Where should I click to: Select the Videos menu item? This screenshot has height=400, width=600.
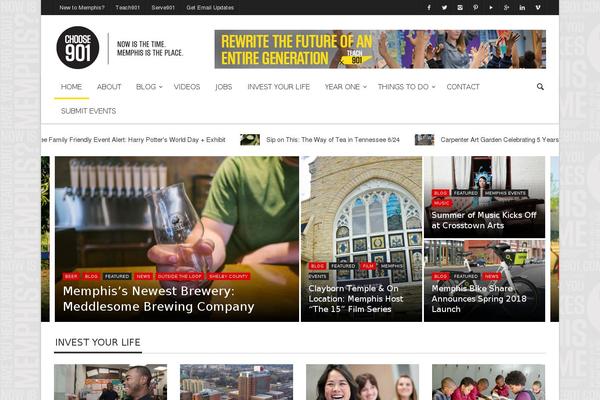coord(187,87)
